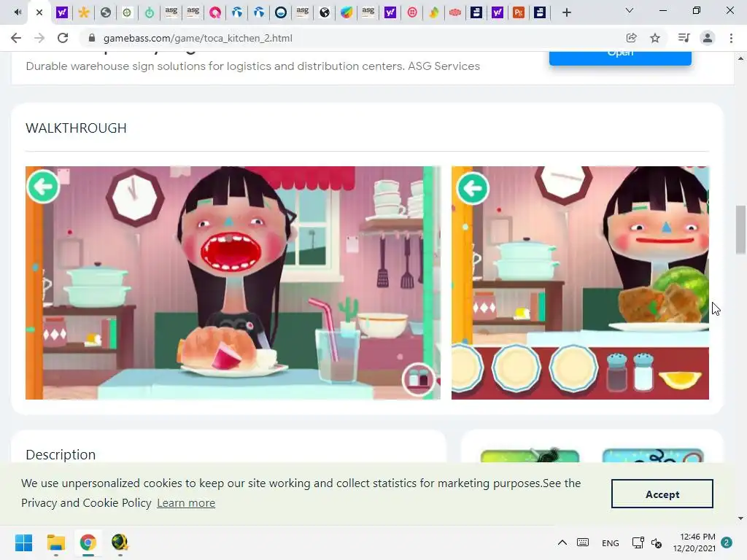
Task: Switch to the colorful shield-icon tab
Action: tap(347, 12)
